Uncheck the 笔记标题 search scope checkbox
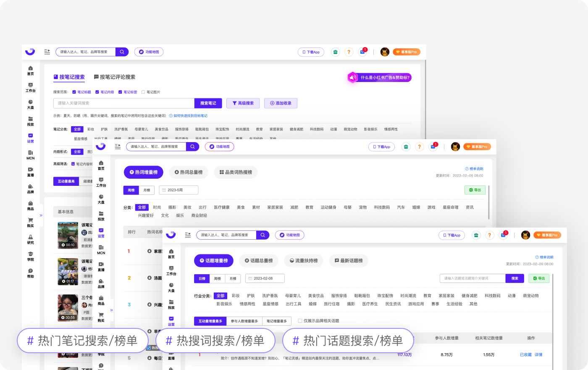 [74, 92]
